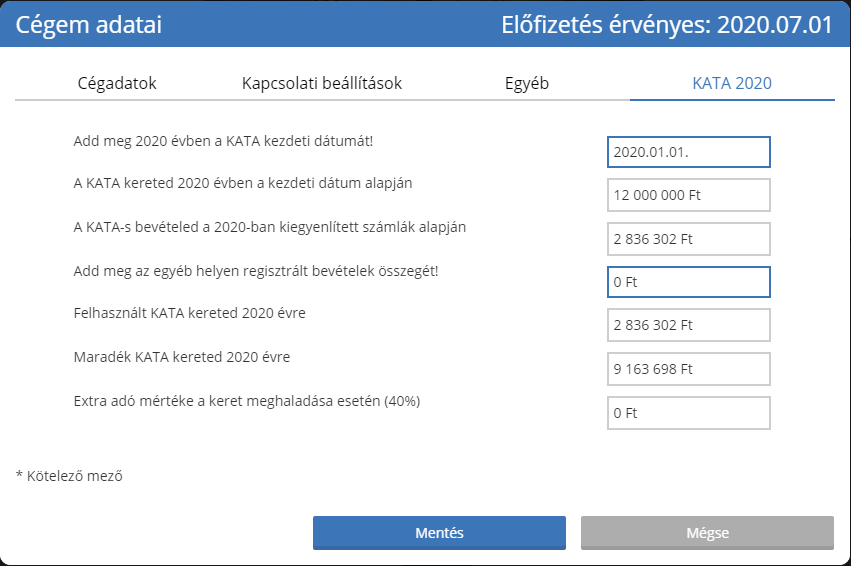Focus the KATA start date field 2020.01.01.
Viewport: 851px width, 566px height.
tap(688, 152)
